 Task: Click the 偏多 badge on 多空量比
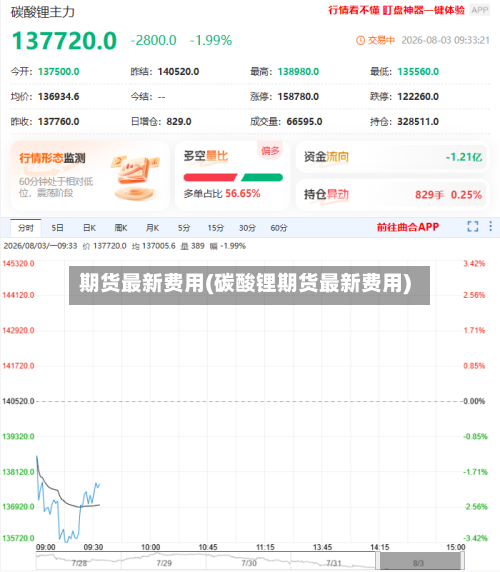point(270,150)
